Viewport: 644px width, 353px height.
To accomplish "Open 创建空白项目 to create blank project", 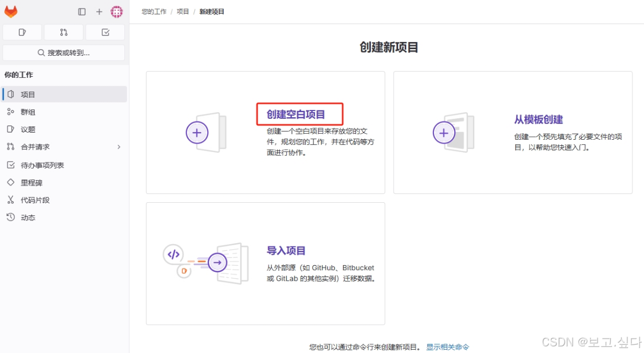I will pyautogui.click(x=299, y=113).
